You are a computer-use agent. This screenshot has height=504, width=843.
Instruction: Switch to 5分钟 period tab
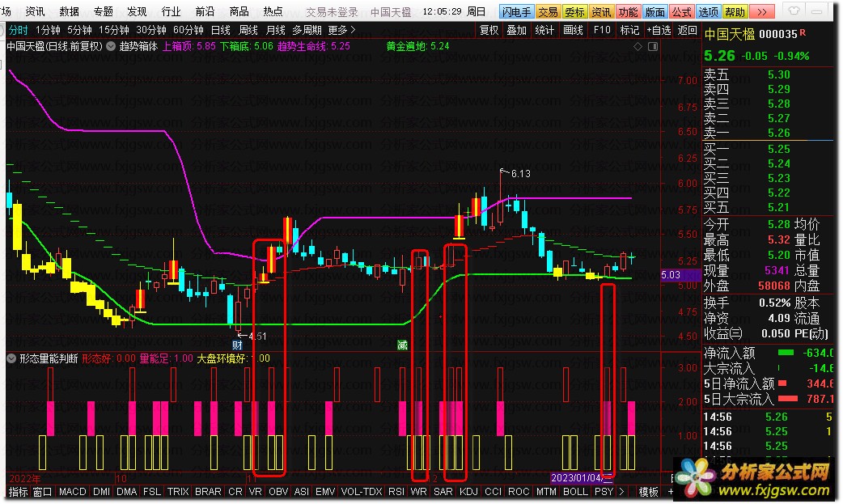(79, 30)
